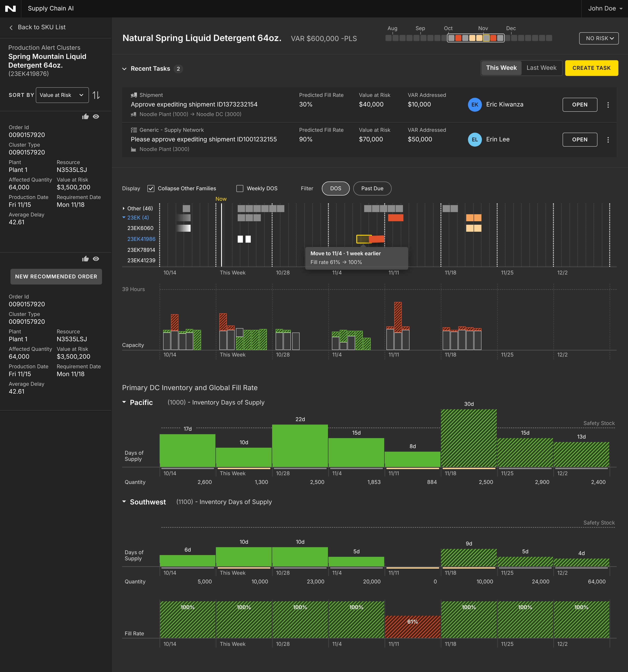Select the 23EK41986 SKU row
This screenshot has height=672, width=628.
(x=141, y=239)
